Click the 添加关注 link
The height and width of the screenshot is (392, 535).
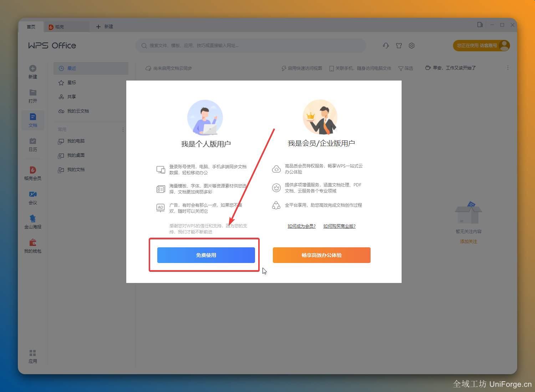coord(468,242)
